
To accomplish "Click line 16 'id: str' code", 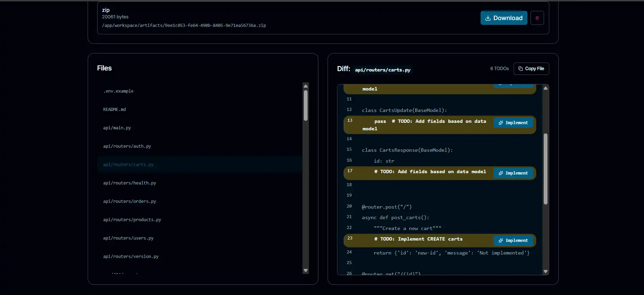I will (x=384, y=161).
